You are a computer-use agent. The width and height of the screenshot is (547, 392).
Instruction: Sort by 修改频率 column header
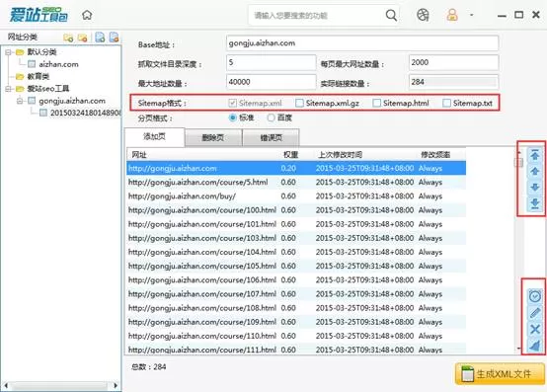coord(435,154)
